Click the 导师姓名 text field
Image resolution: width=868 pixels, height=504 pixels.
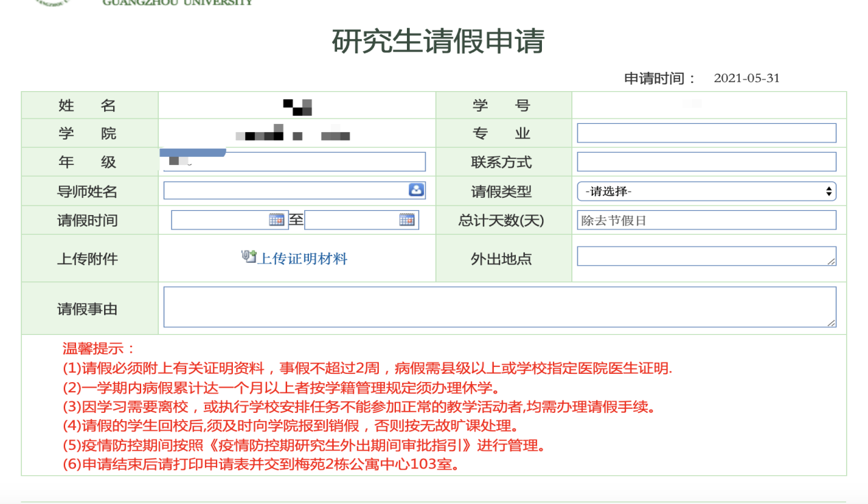point(285,191)
